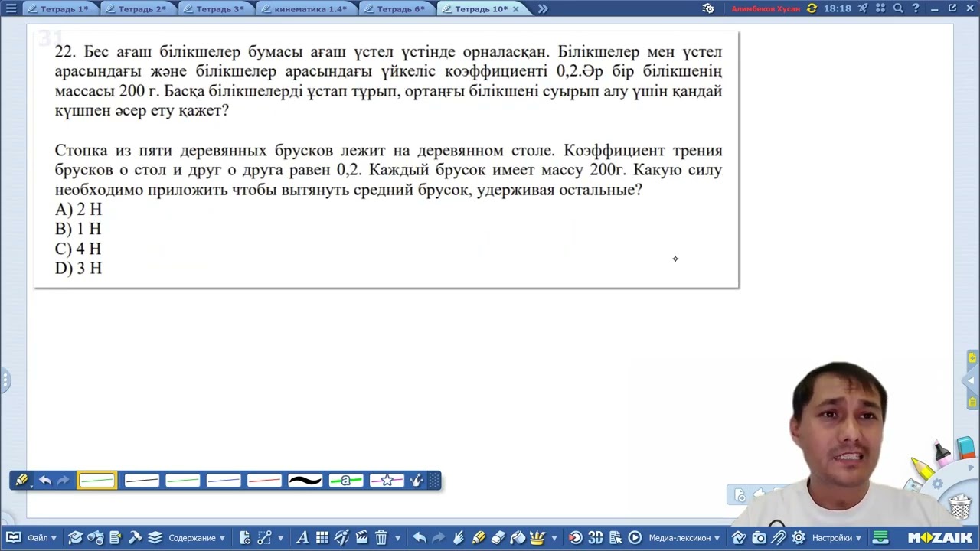
Task: Click the MOZAIK logo button
Action: coord(941,538)
